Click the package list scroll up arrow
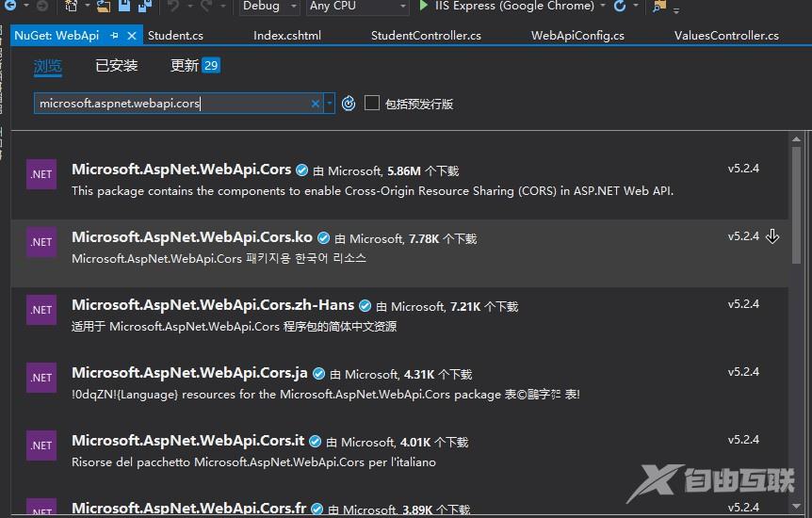 coord(796,138)
